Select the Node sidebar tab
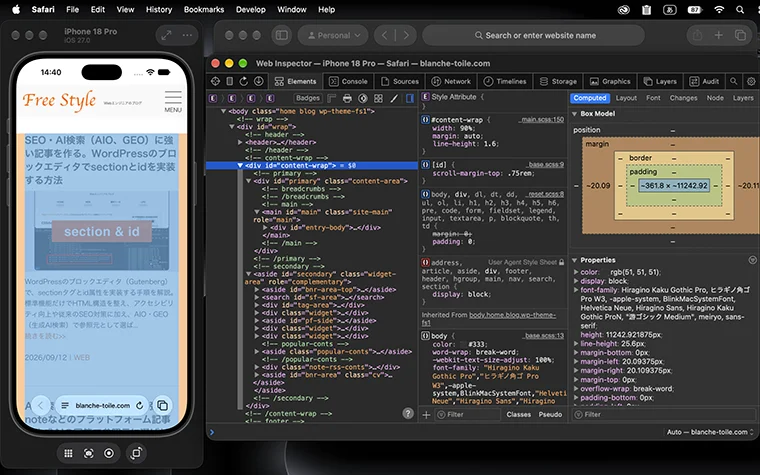 click(715, 98)
